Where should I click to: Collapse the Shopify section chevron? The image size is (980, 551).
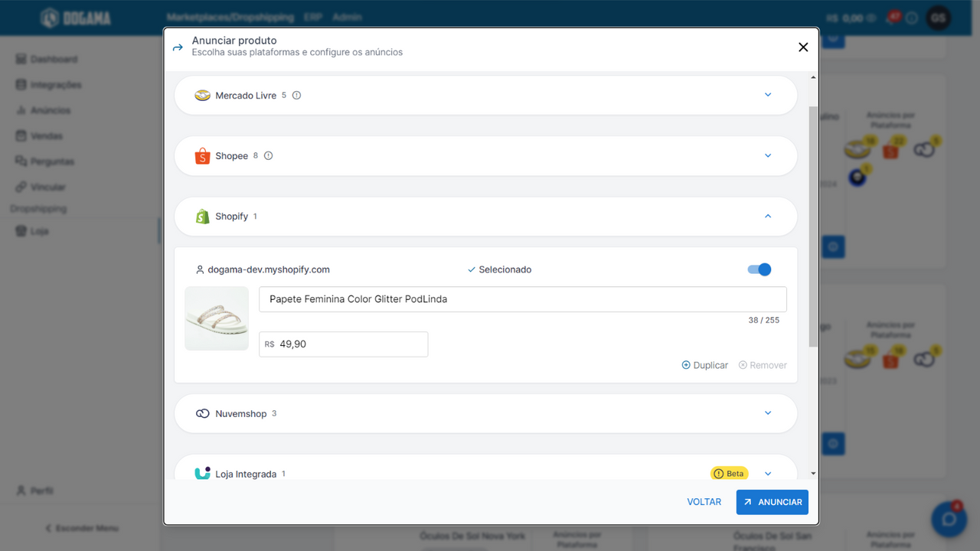coord(768,216)
